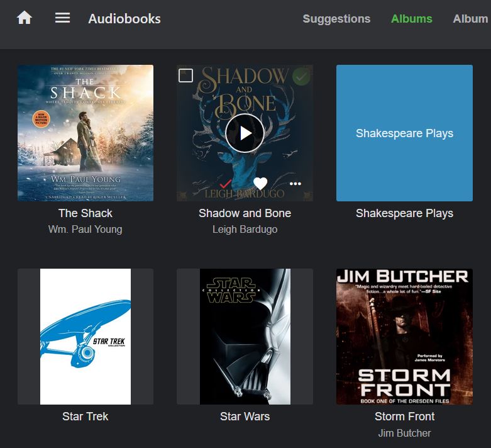
Task: Click the Leigh Bardugo author link
Action: 245,229
